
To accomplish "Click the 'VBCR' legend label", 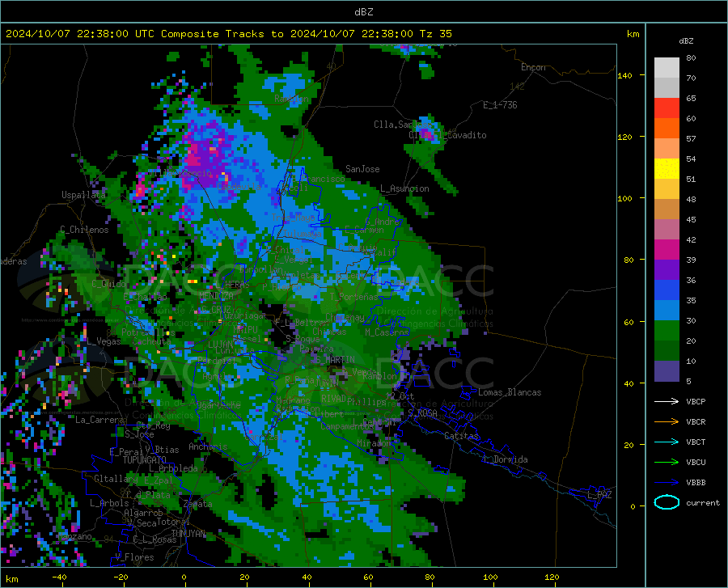I will [x=696, y=422].
